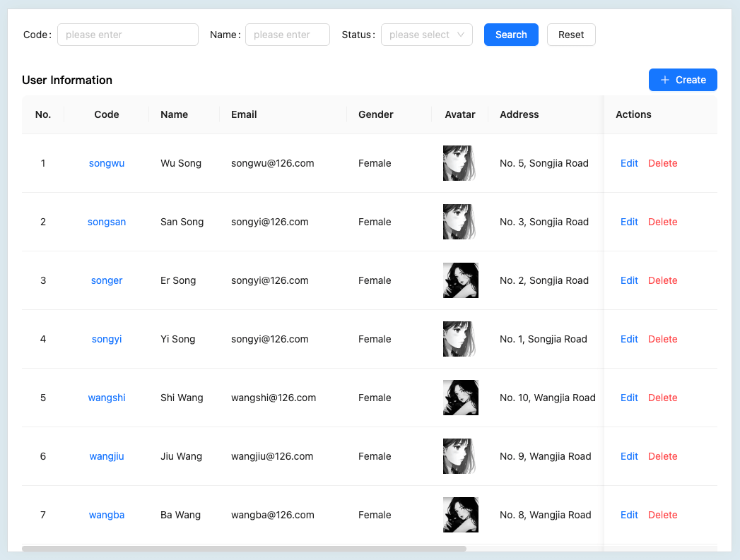
Task: Delete the wangba user entry
Action: pos(662,515)
